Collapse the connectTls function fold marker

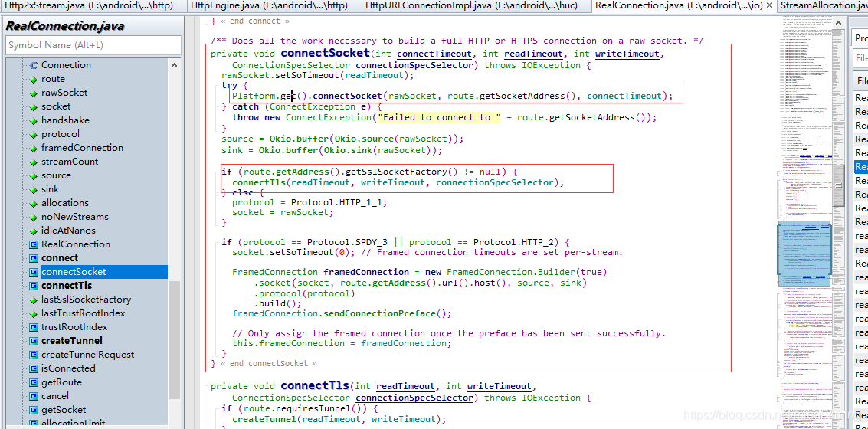tap(207, 386)
